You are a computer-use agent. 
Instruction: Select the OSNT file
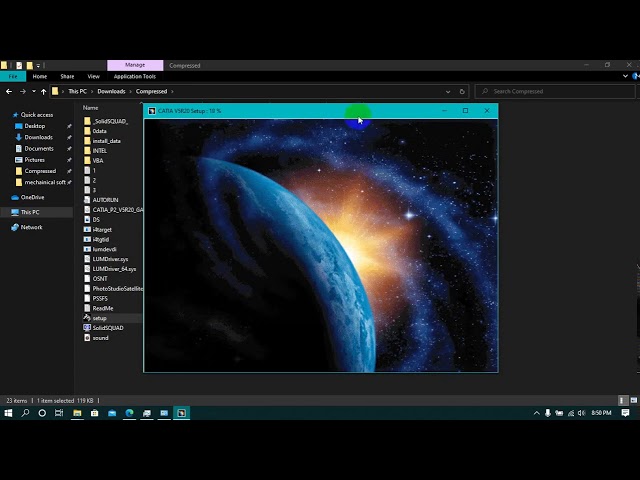coord(100,279)
